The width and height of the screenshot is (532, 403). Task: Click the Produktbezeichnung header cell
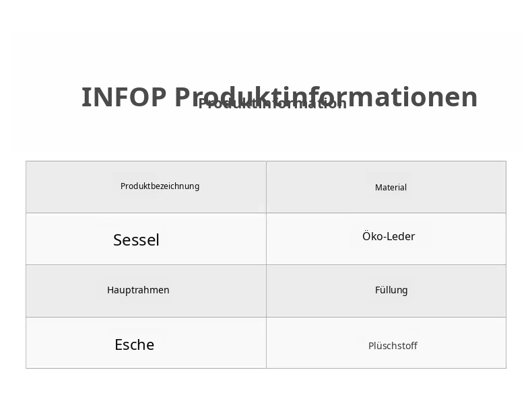point(146,187)
